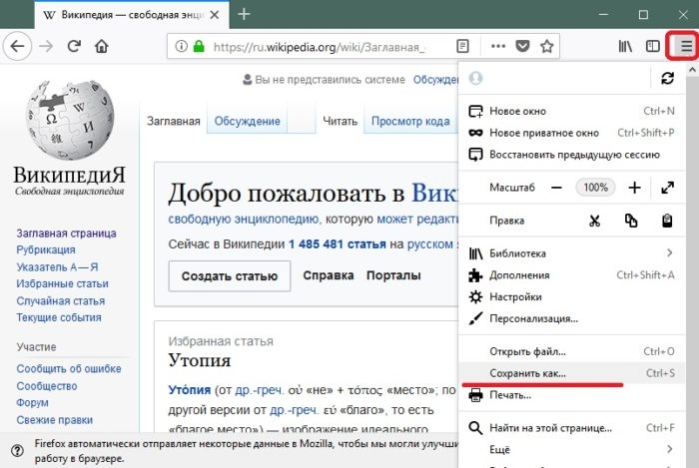Open Сообщество sidebar link
Screen dimensions: 699x468
point(47,386)
